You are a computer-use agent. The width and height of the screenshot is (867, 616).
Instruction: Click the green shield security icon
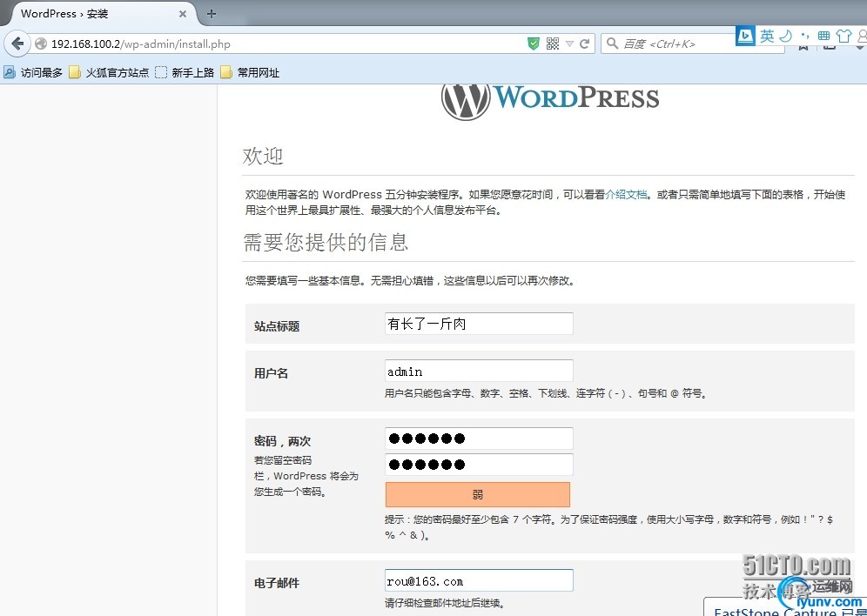[x=534, y=44]
